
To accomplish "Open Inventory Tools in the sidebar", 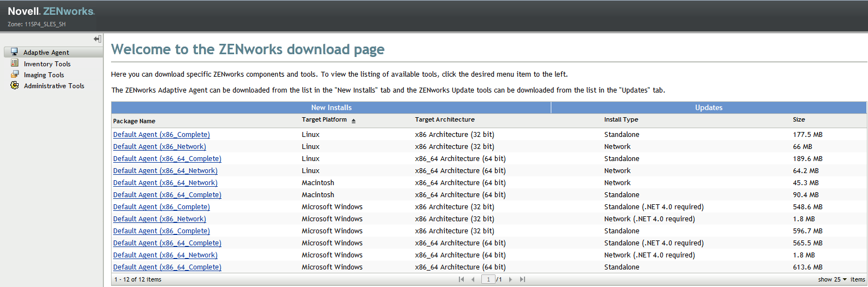I will pyautogui.click(x=47, y=64).
